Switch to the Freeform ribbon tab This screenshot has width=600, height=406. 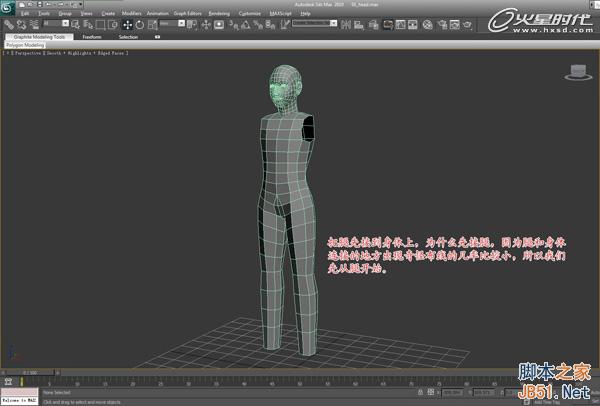coord(92,37)
